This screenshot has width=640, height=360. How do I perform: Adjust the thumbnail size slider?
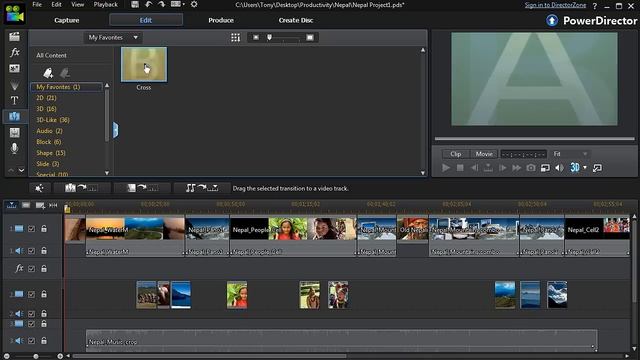(269, 38)
